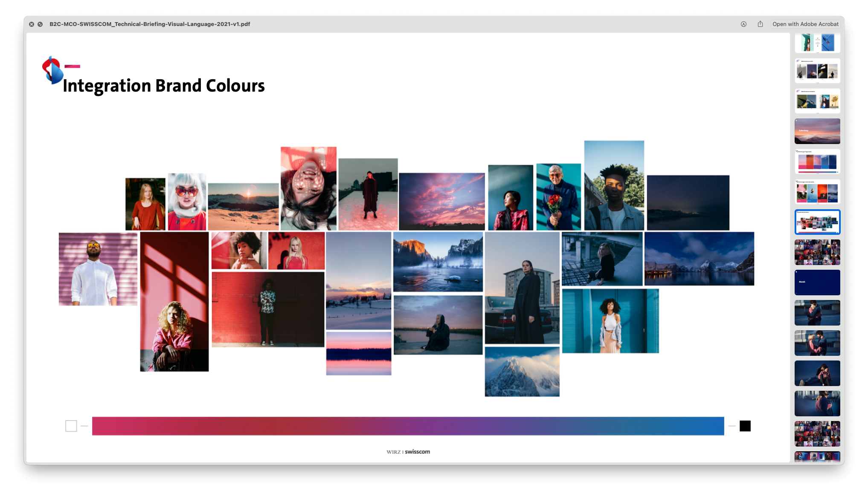Screen dimensions: 868x496
Task: Open the Share menu icon
Action: (x=760, y=24)
